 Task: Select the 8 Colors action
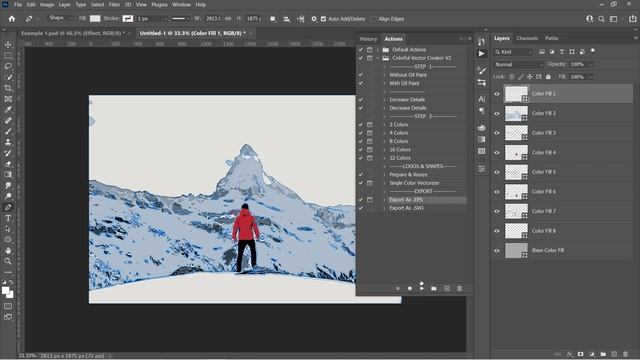coord(398,141)
